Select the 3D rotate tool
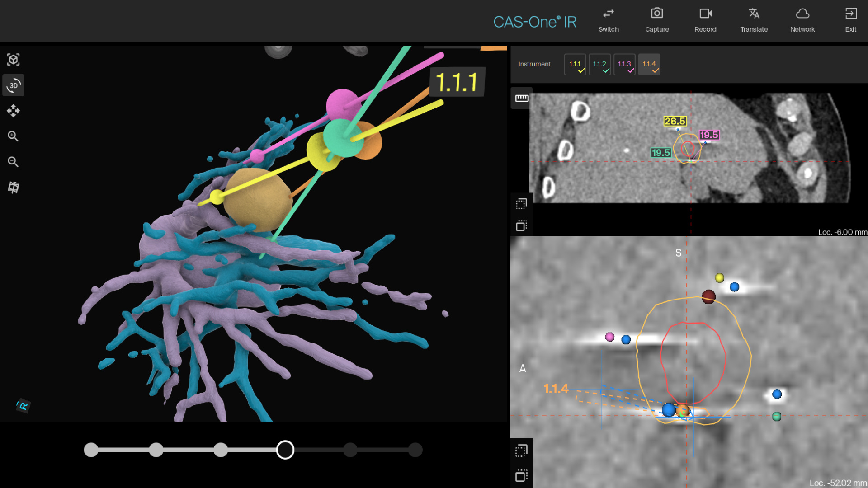868x488 pixels. coord(14,85)
